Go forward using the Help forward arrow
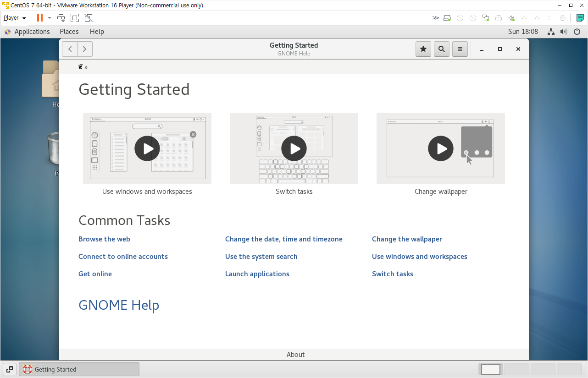Image resolution: width=588 pixels, height=378 pixels. pyautogui.click(x=85, y=49)
